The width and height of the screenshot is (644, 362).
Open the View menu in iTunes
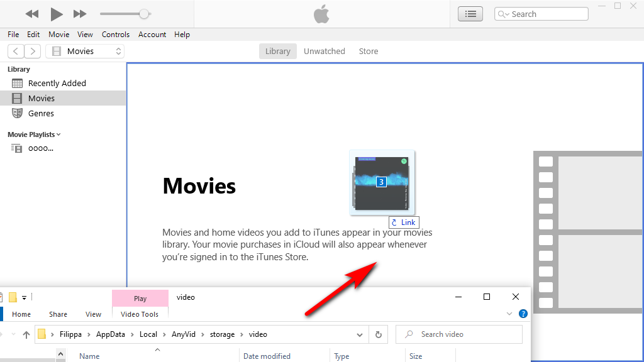85,35
